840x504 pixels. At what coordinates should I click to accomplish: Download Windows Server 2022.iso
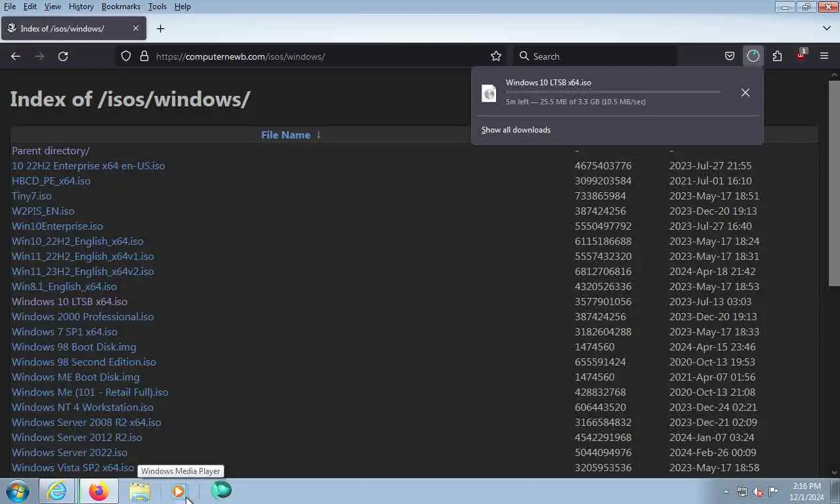[x=70, y=452]
